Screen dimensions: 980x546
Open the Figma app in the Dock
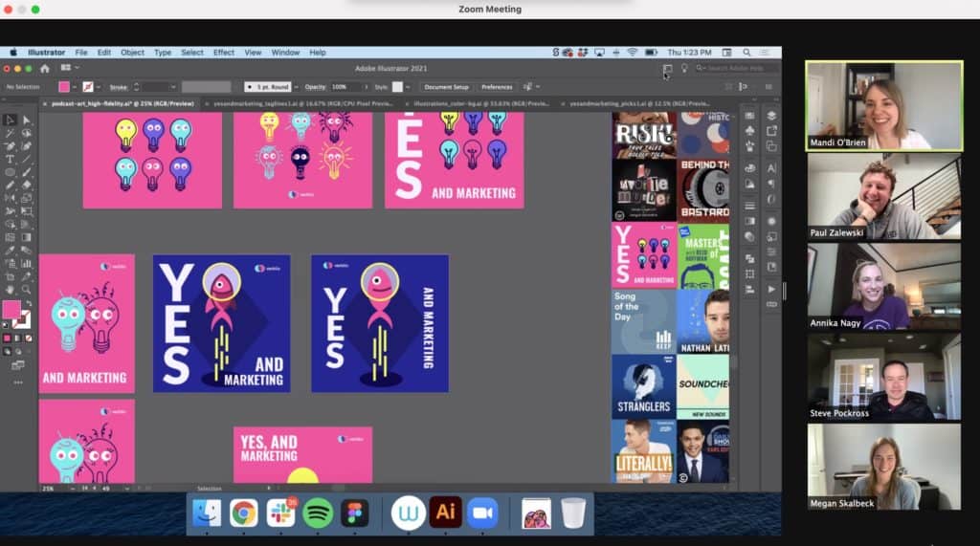pos(355,513)
